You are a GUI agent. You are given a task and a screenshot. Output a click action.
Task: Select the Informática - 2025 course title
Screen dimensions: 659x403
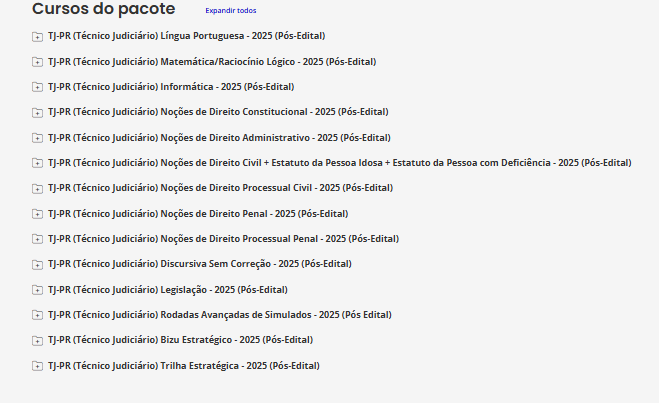pyautogui.click(x=171, y=87)
